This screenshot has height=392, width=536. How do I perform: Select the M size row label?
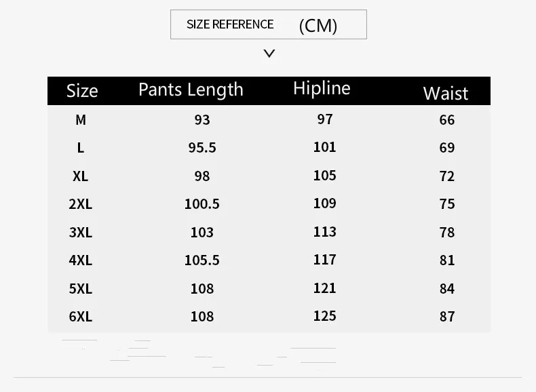pyautogui.click(x=81, y=120)
